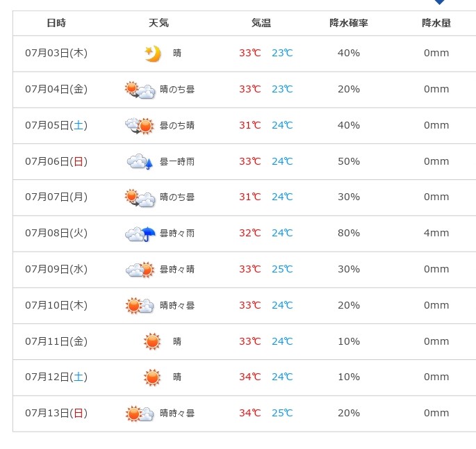Click the 降水量 column header
This screenshot has height=449, width=476.
point(436,23)
